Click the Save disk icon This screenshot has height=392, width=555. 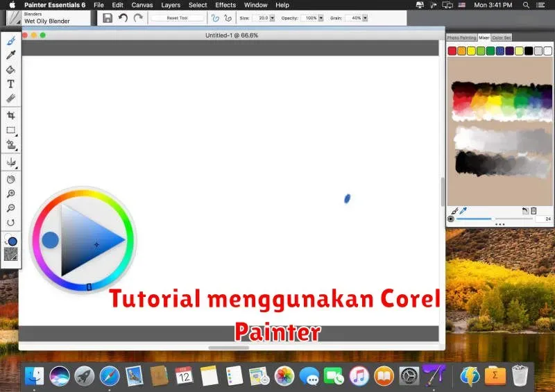(x=108, y=18)
